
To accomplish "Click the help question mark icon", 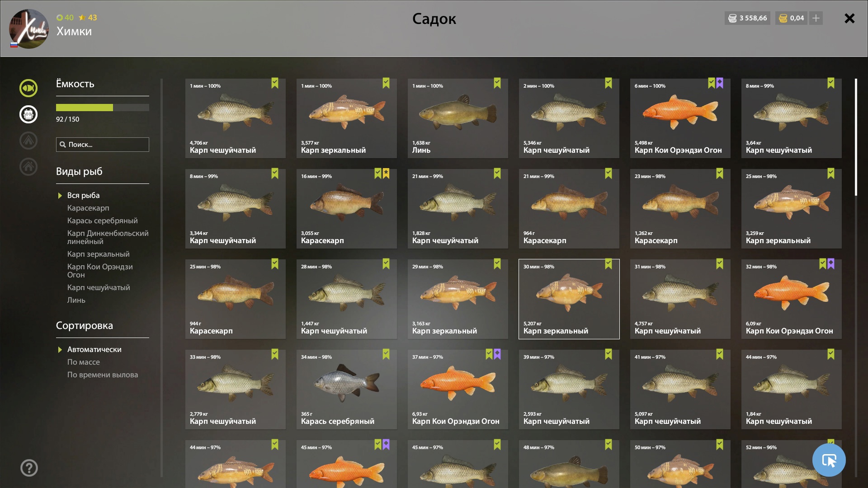I will tap(29, 468).
